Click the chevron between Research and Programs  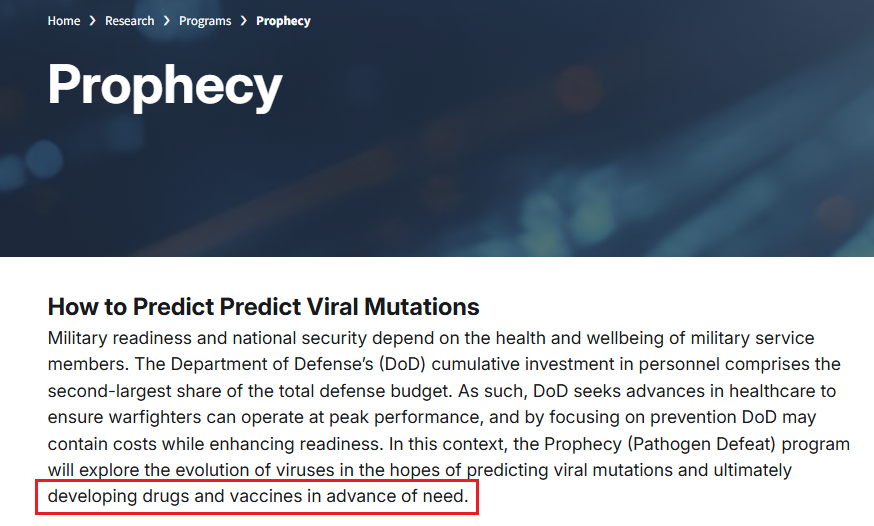coord(167,21)
